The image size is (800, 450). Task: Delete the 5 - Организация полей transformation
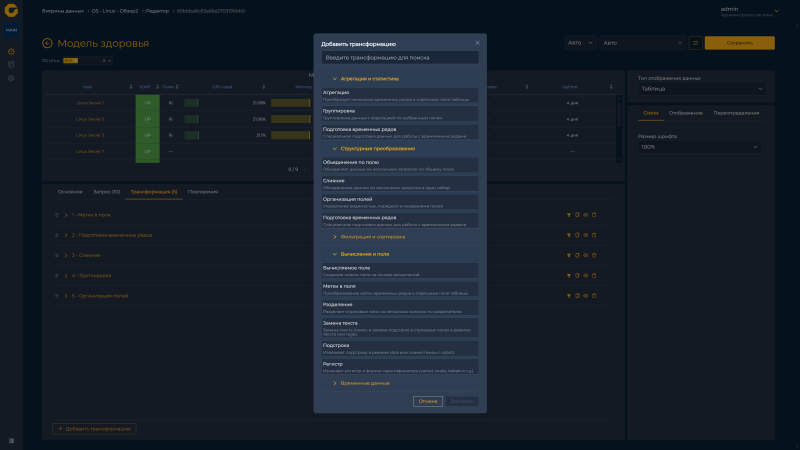(x=594, y=295)
